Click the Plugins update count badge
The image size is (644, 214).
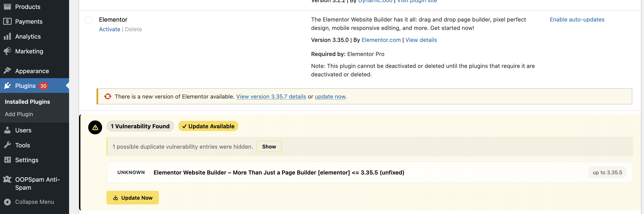[x=43, y=86]
